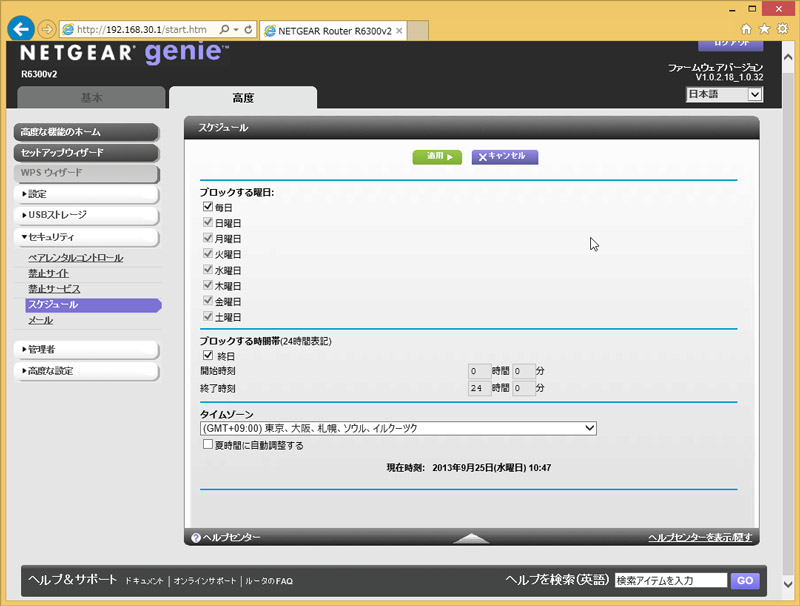Open the browser tools gear icon
800x606 pixels.
point(784,29)
